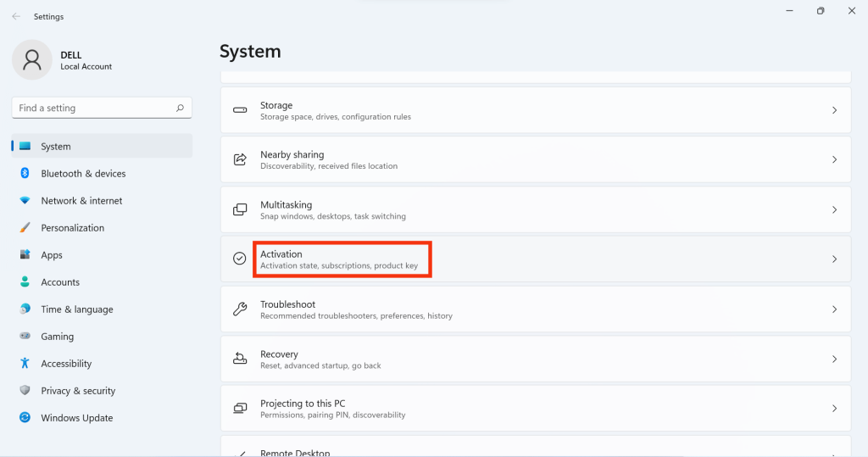
Task: Expand the Multitasking row chevron
Action: (834, 209)
